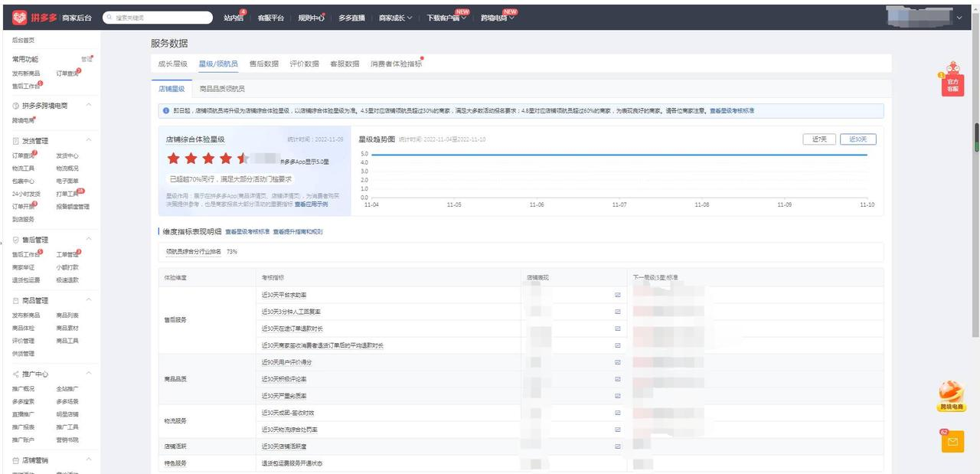This screenshot has width=980, height=474.
Task: Click the page's vertical scrollbar thumb
Action: tap(976, 138)
